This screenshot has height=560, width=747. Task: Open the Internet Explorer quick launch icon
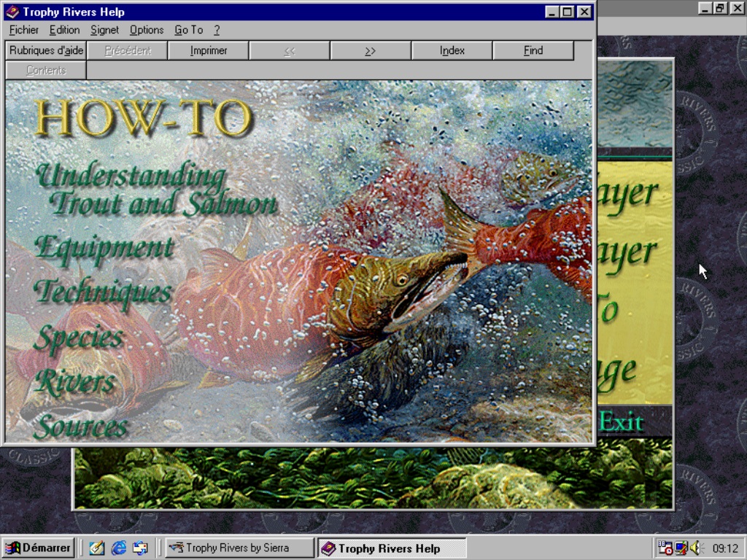[x=118, y=548]
